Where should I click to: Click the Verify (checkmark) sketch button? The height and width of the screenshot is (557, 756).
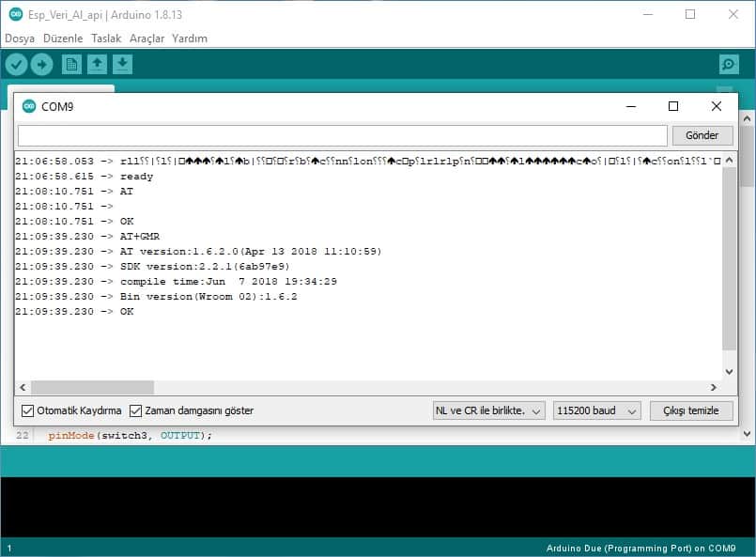(16, 64)
